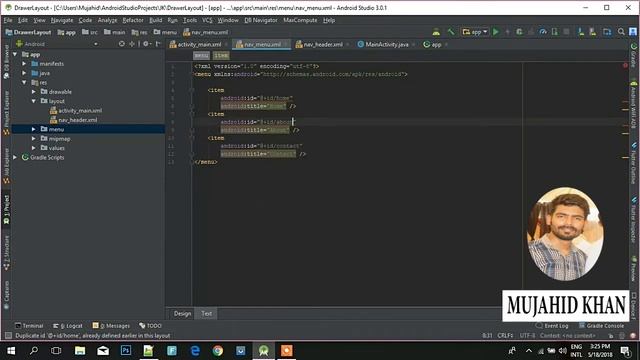Click the Scroll from Source target icon
640x360 pixels.
tap(121, 44)
